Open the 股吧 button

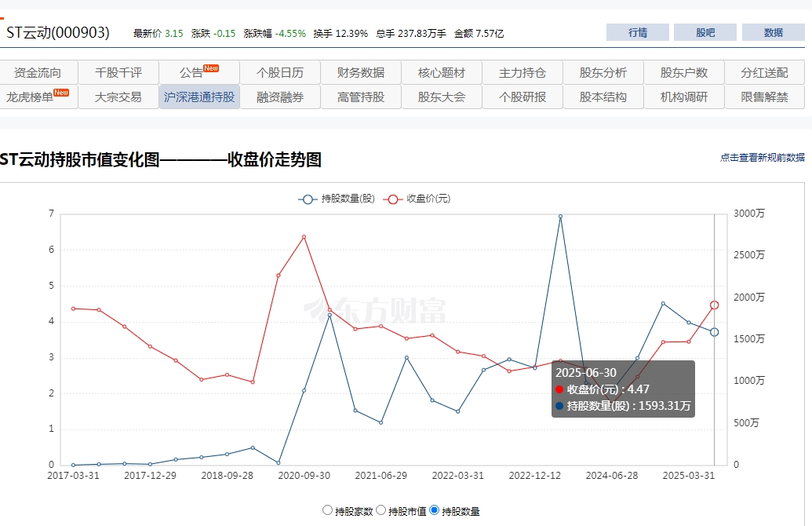[x=705, y=32]
